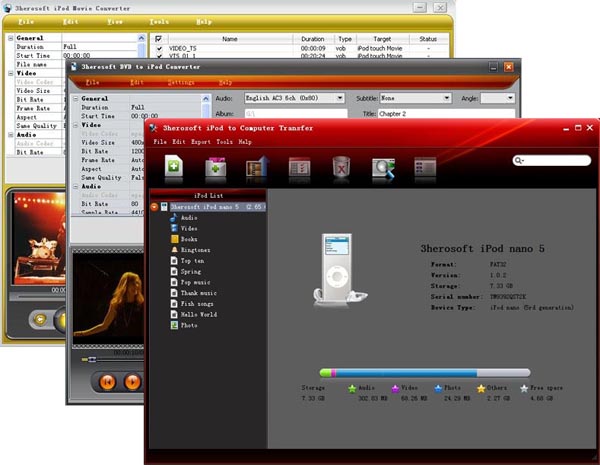Viewport: 600px width, 465px height.
Task: Click the search magnifier inside the search box
Action: pos(519,160)
